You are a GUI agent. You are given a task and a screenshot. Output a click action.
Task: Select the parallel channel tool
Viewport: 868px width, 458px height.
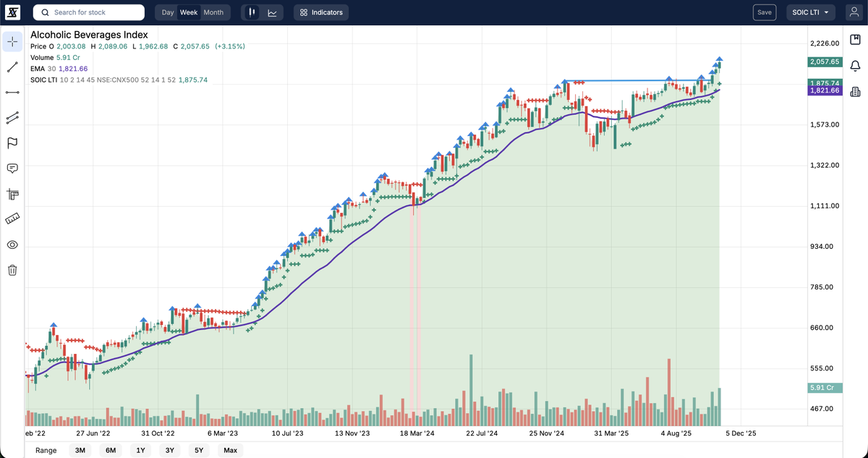point(12,117)
